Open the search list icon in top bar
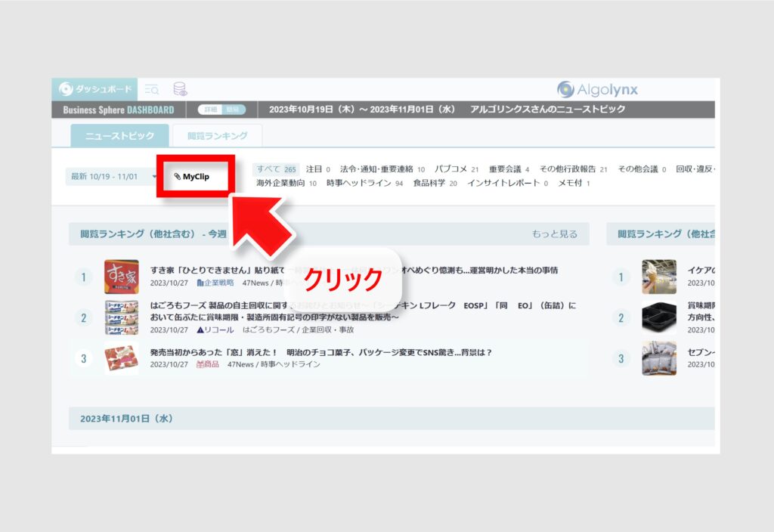Image resolution: width=774 pixels, height=532 pixels. [152, 90]
